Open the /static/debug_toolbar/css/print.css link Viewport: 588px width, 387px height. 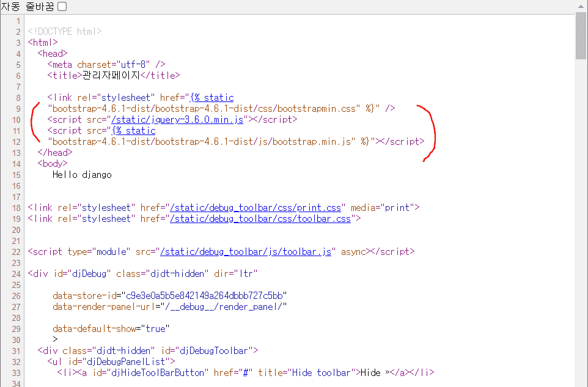tap(255, 208)
